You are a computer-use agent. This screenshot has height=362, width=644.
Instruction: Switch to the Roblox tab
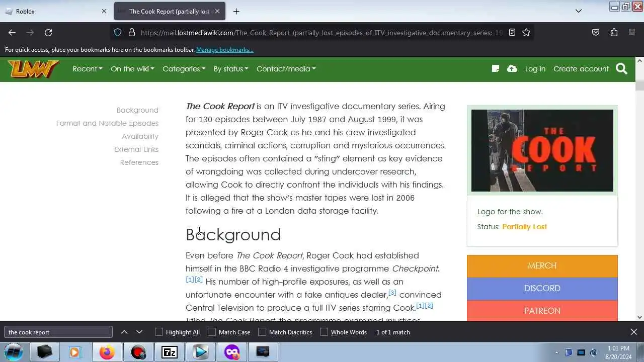click(x=55, y=11)
